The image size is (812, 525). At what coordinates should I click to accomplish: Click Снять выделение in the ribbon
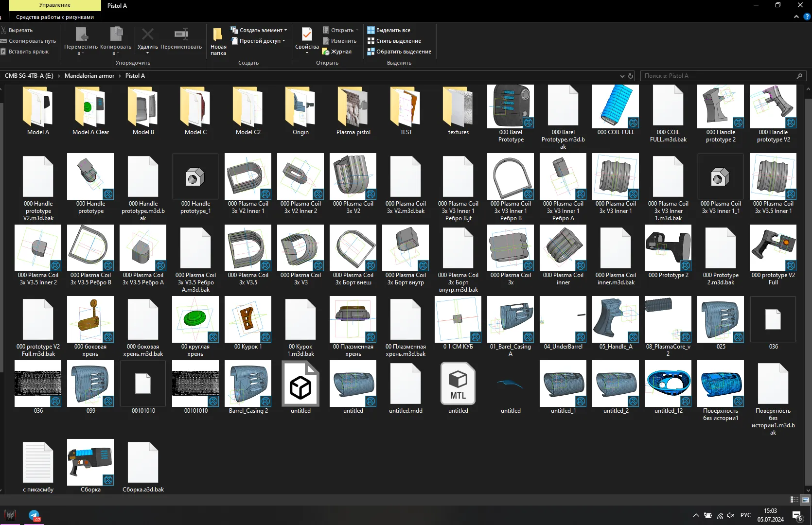394,41
